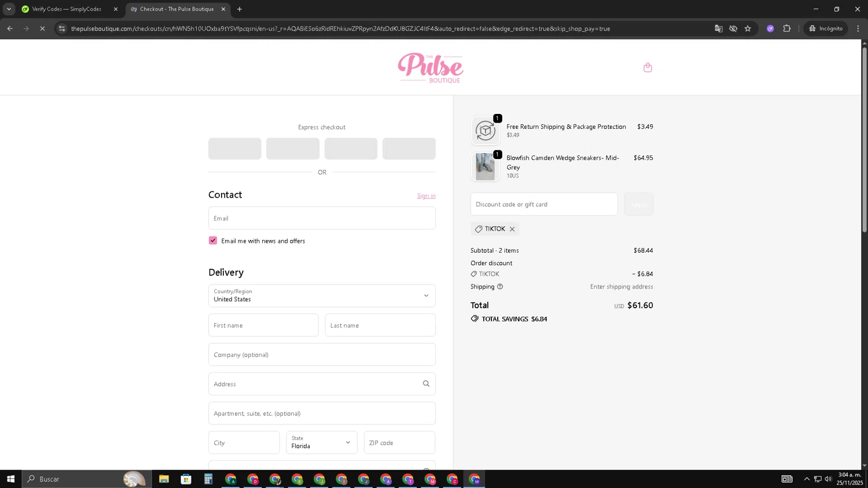Click the browser address bar URL

click(340, 28)
